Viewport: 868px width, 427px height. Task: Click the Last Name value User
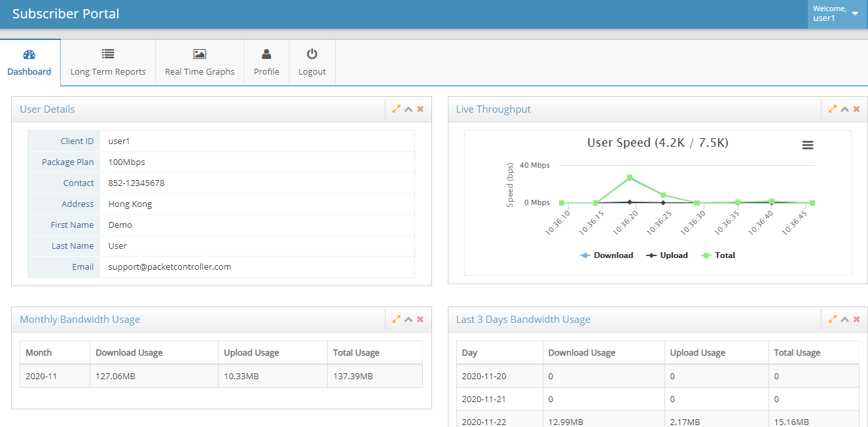coord(118,246)
